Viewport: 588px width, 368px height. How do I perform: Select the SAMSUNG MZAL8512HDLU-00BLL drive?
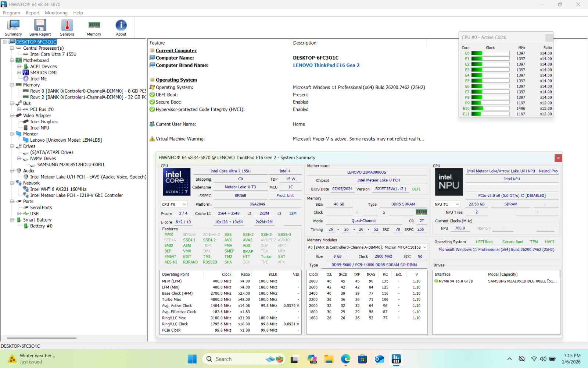(x=71, y=164)
